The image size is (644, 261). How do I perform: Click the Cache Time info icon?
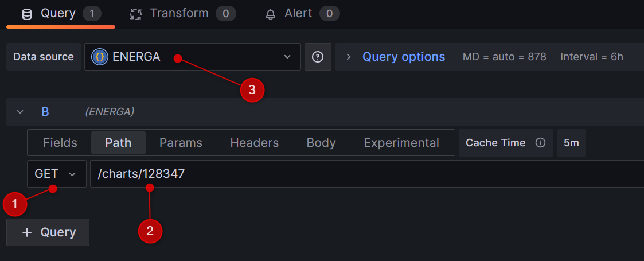pos(540,143)
